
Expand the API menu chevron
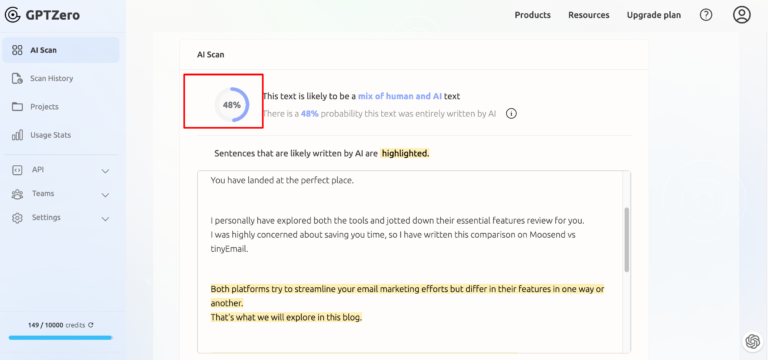105,171
